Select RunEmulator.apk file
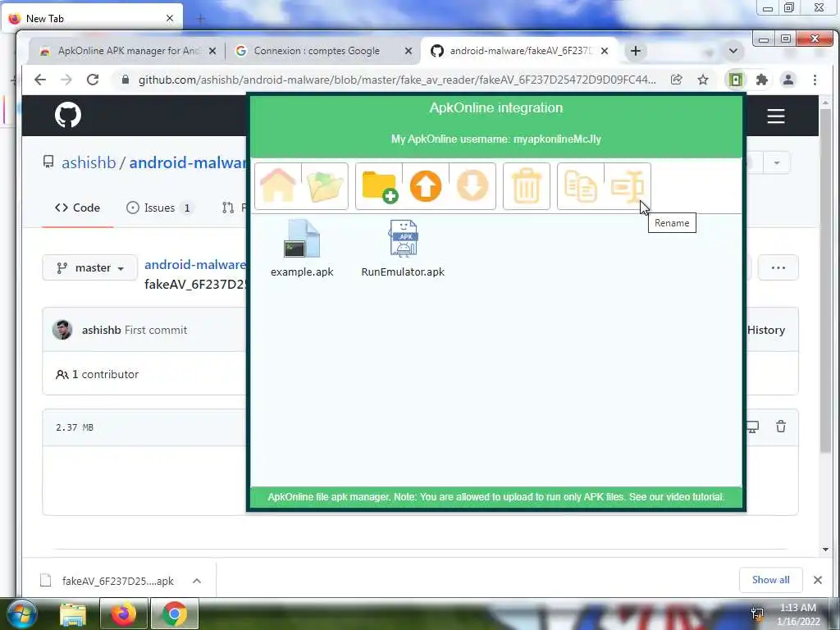The width and height of the screenshot is (840, 630). [403, 249]
